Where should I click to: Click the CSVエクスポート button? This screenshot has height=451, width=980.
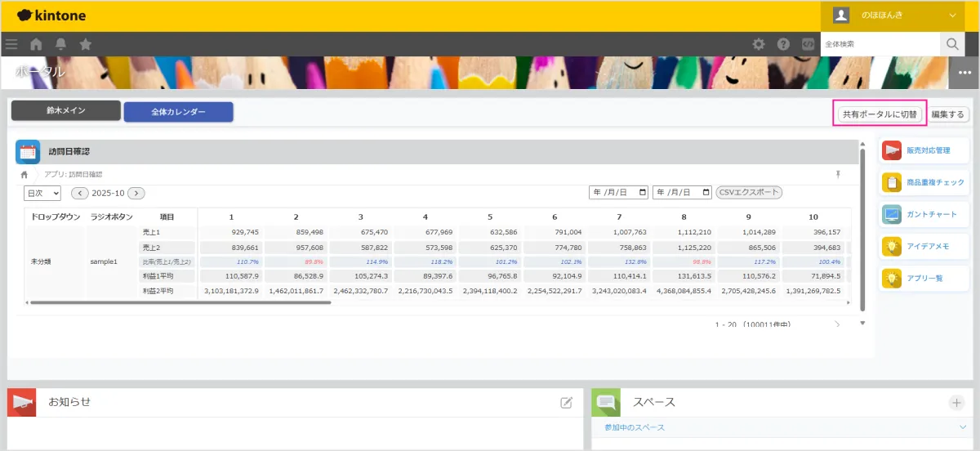pos(749,192)
